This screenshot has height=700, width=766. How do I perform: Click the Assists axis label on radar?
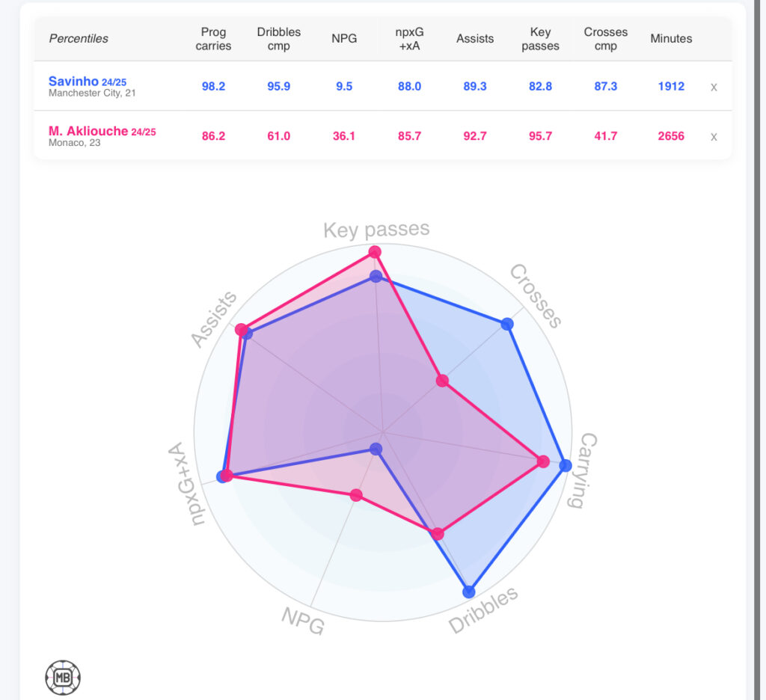click(213, 319)
